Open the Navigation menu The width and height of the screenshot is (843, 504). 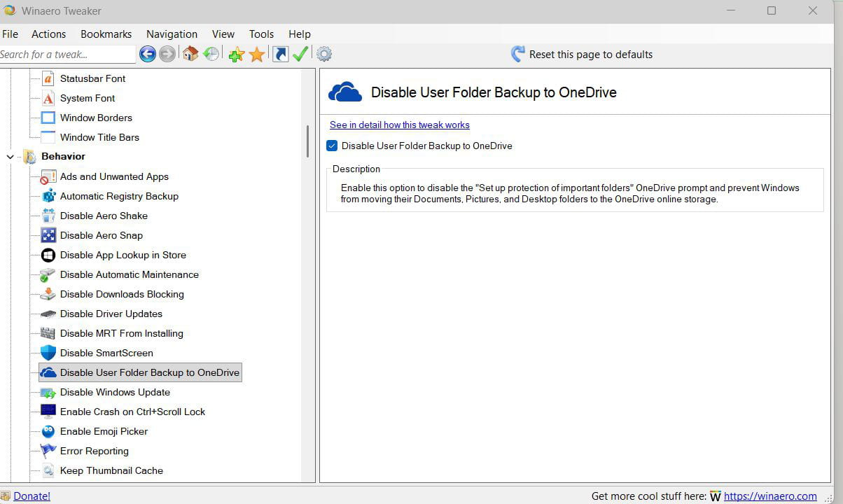[172, 34]
